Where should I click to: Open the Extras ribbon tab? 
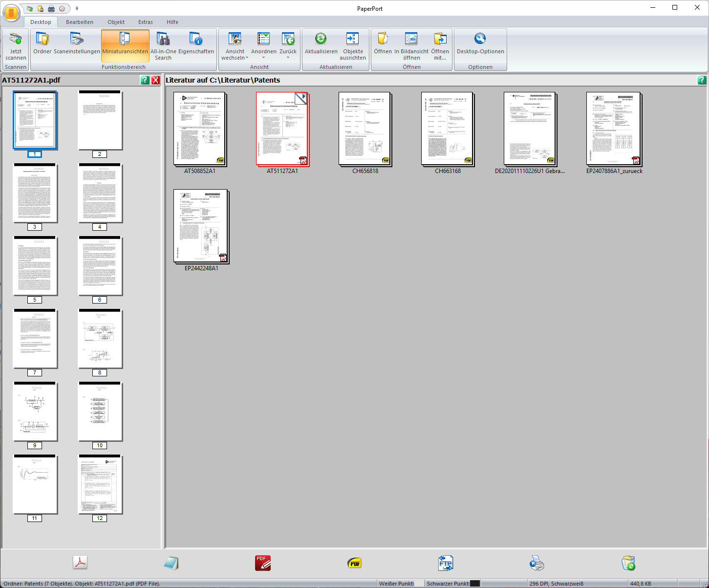146,22
